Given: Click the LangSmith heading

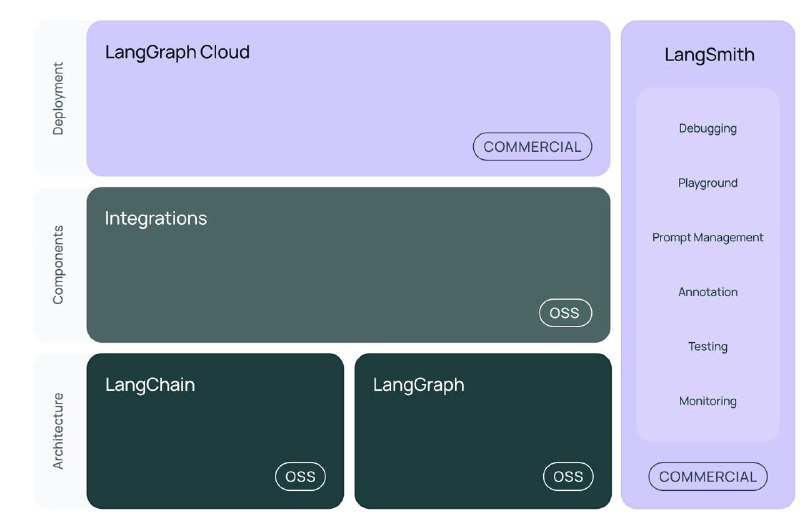Looking at the screenshot, I should 709,55.
